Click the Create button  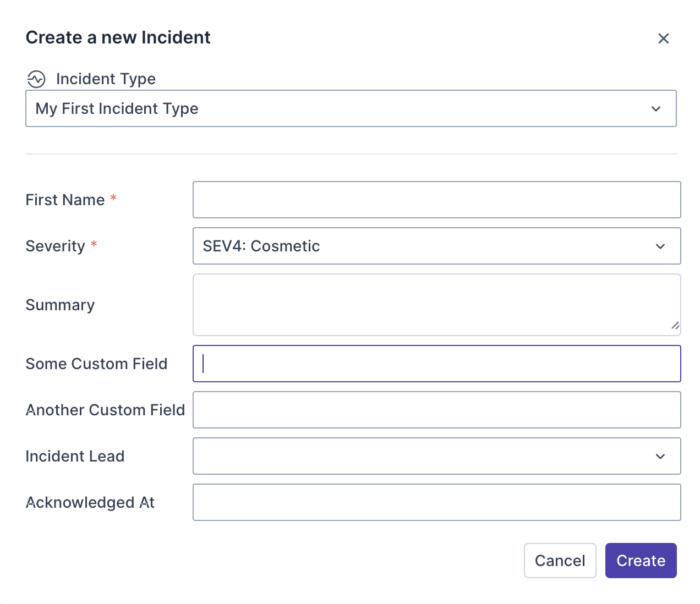[x=641, y=561]
